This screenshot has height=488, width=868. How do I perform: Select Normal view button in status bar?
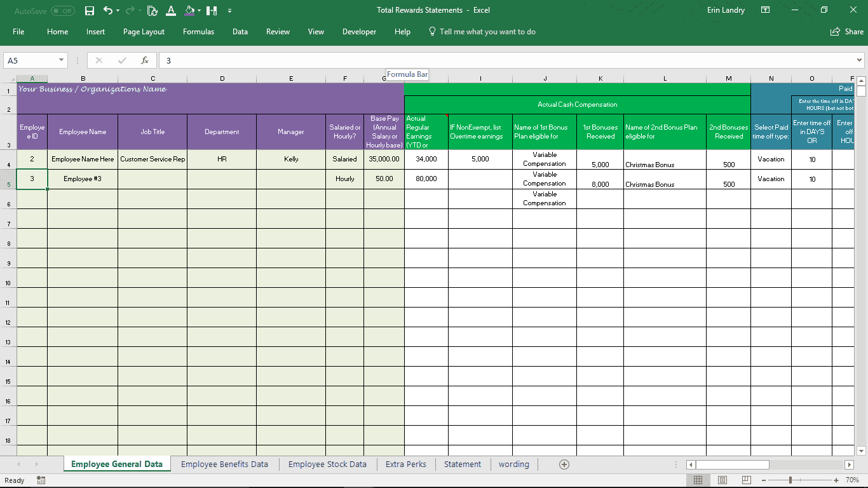coord(698,480)
